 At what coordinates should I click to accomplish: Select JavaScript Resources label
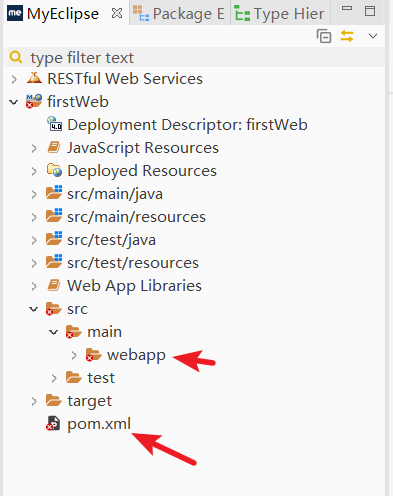[x=143, y=148]
